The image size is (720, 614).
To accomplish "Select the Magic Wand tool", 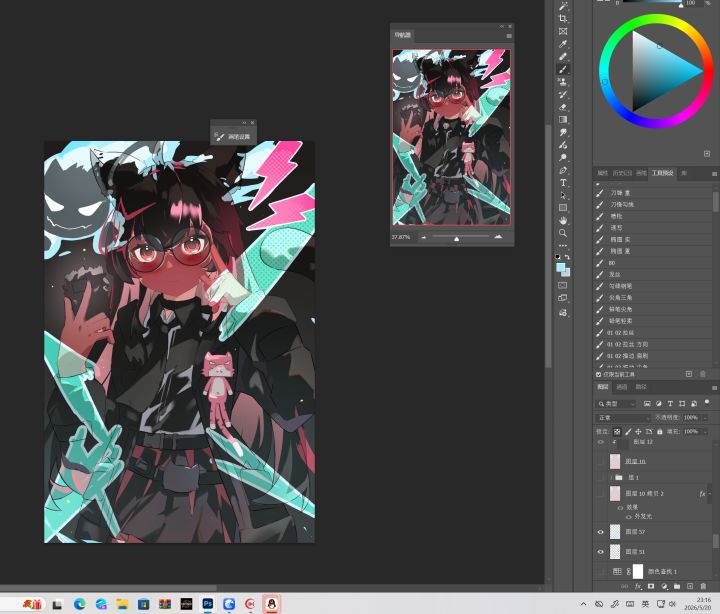I will [x=563, y=6].
